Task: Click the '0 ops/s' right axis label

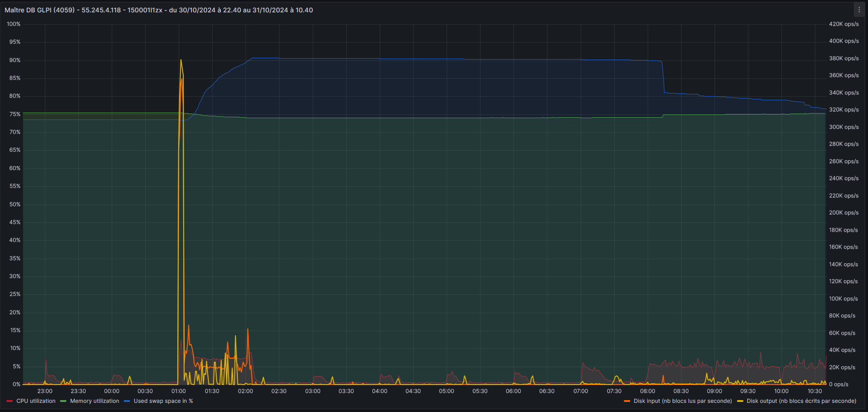Action: click(839, 384)
